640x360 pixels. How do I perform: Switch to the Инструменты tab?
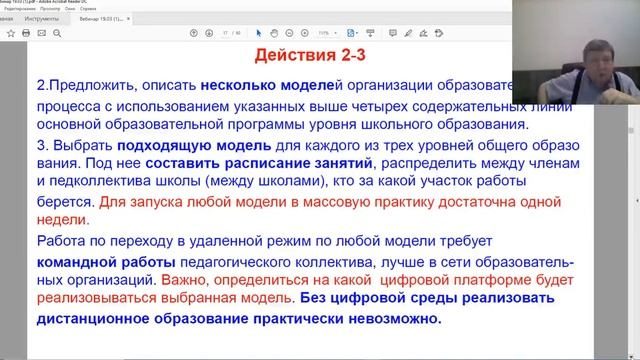coord(42,19)
